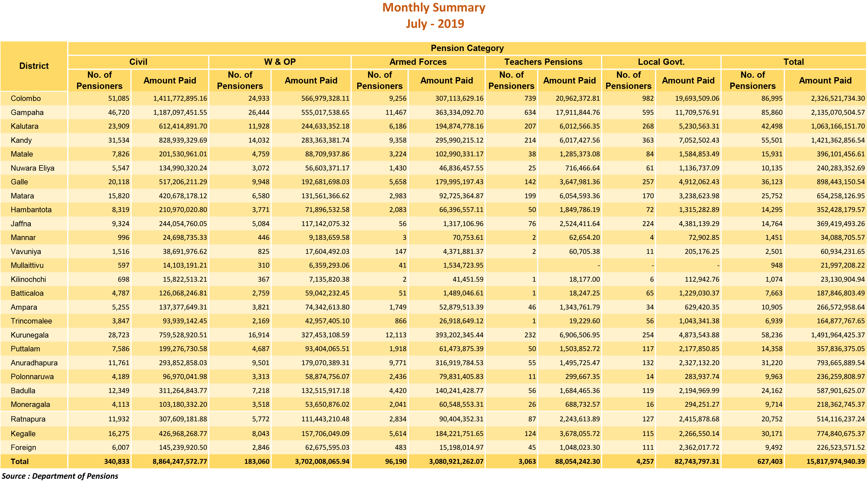868x483 pixels.
Task: Select the 'Puttalam' district row label
Action: click(25, 349)
